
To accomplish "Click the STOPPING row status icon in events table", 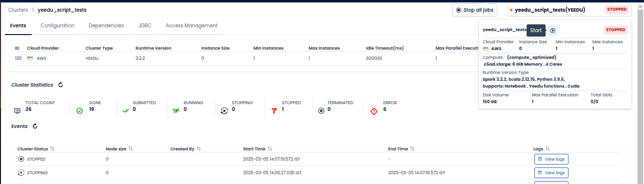I will point(21,173).
